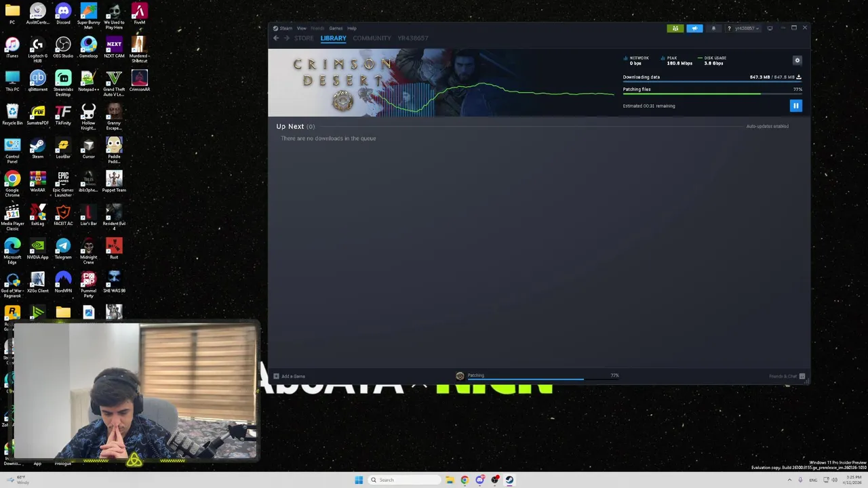Click Add a Game
The width and height of the screenshot is (868, 488).
click(290, 376)
